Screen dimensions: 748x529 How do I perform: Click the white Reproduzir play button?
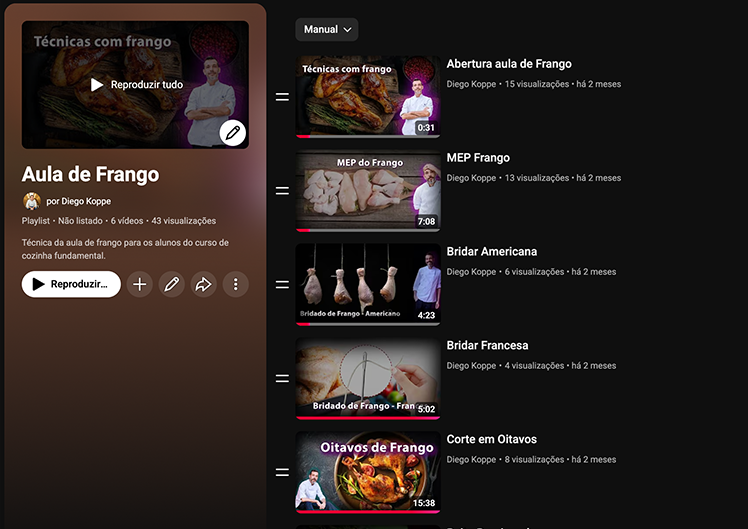71,284
